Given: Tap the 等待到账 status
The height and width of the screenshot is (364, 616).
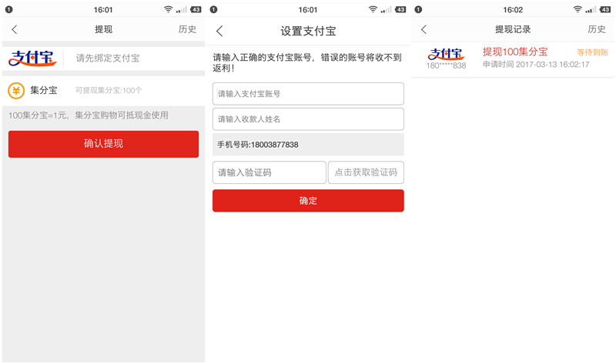Looking at the screenshot, I should click(x=592, y=52).
